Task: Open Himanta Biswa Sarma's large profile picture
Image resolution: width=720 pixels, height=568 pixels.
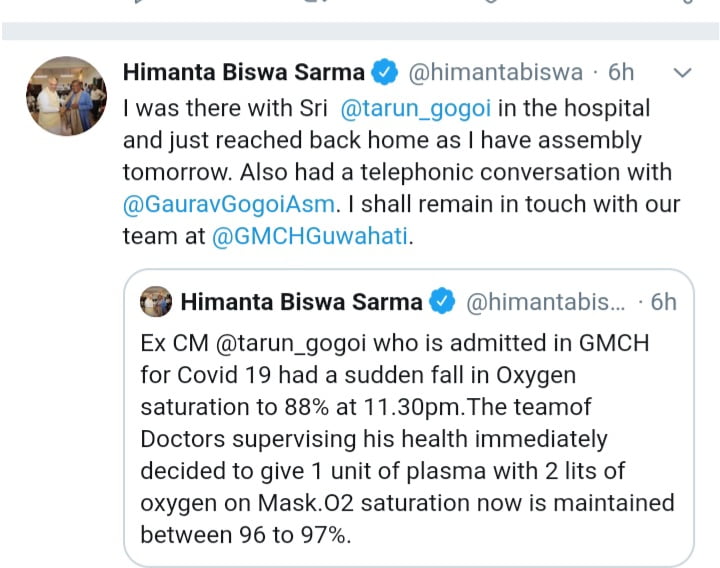Action: (66, 96)
